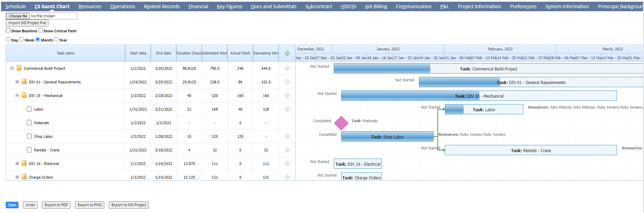Click the End date column header
Image resolution: width=644 pixels, height=213 pixels.
coord(164,53)
